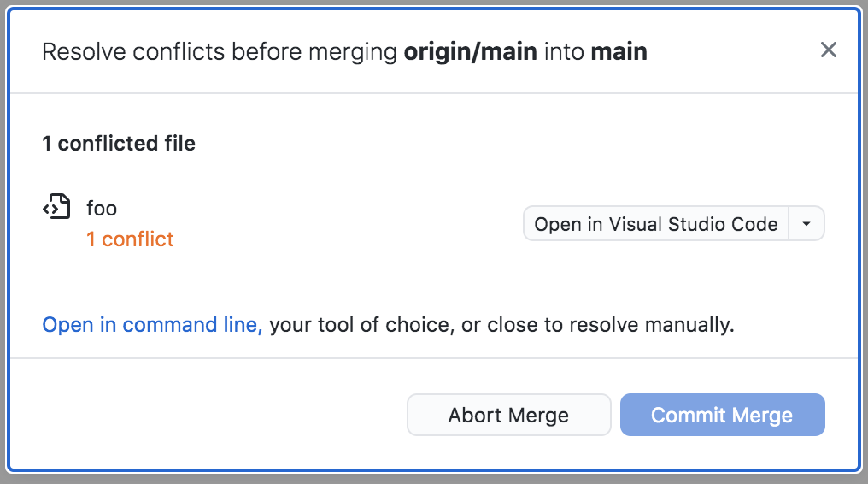The height and width of the screenshot is (484, 868).
Task: Click "your tool of choice" instruction text
Action: pos(361,325)
